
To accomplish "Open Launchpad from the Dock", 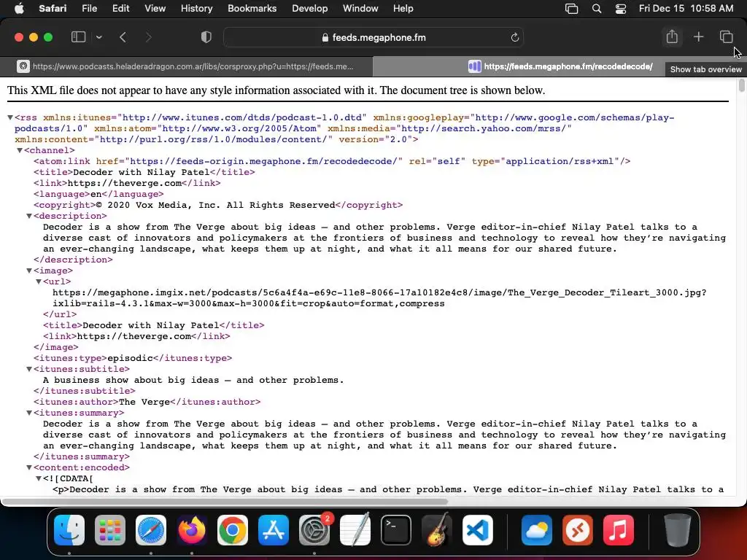I will [x=110, y=530].
